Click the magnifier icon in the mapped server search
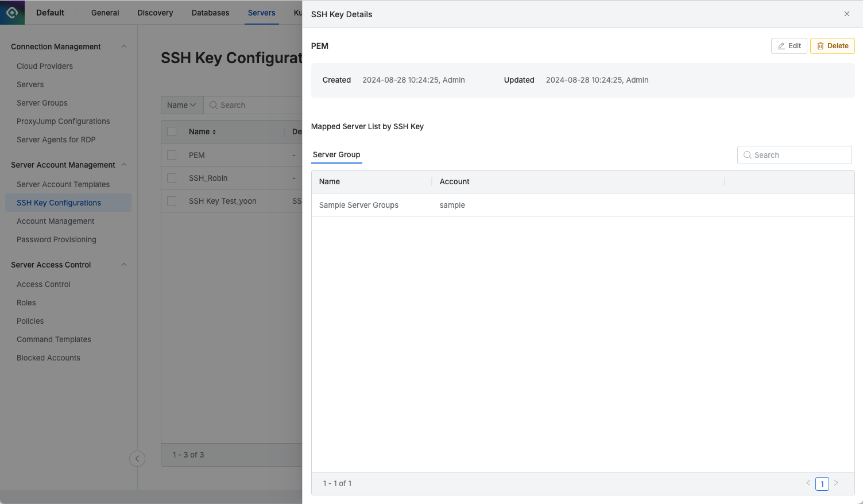 [x=747, y=155]
